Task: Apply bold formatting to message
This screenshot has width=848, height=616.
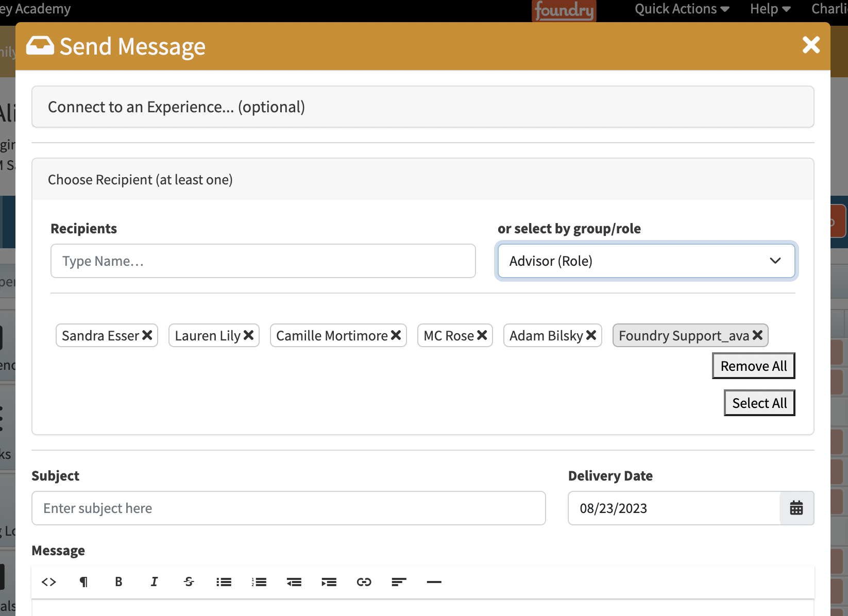Action: pos(118,582)
